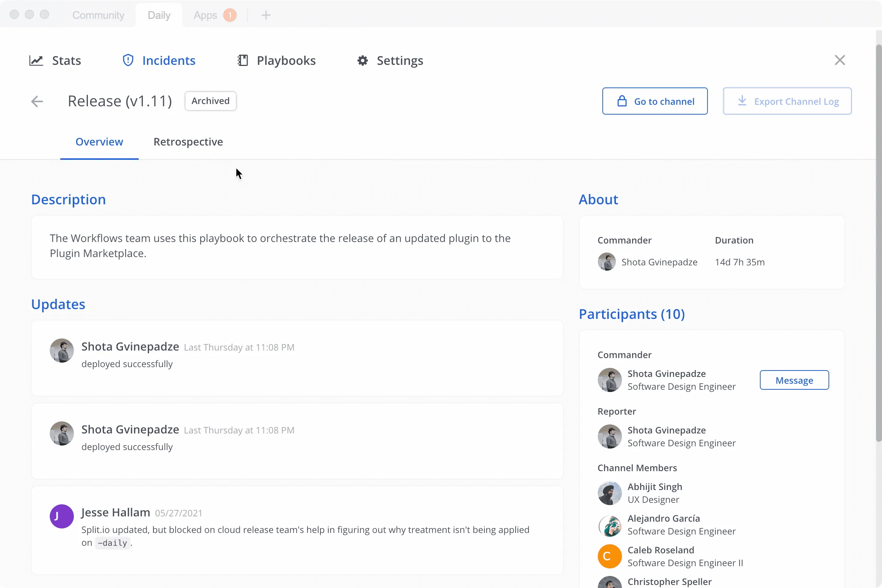Close the incident backstage with X

(x=840, y=60)
